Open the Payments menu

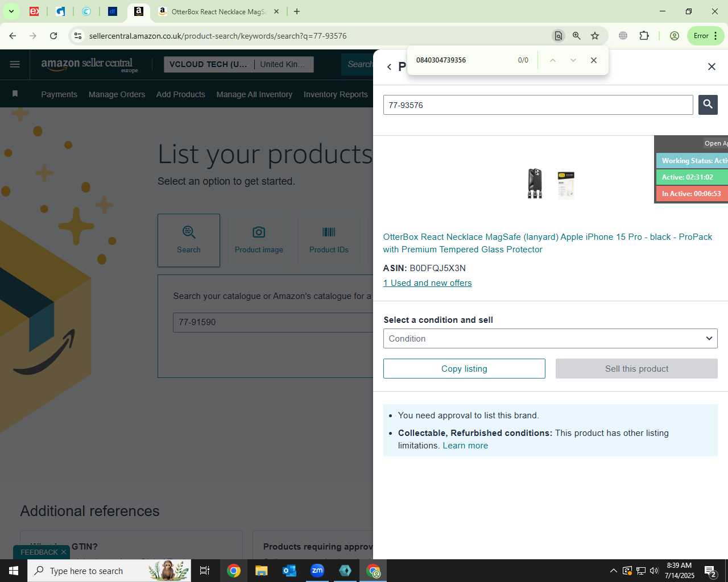(59, 94)
